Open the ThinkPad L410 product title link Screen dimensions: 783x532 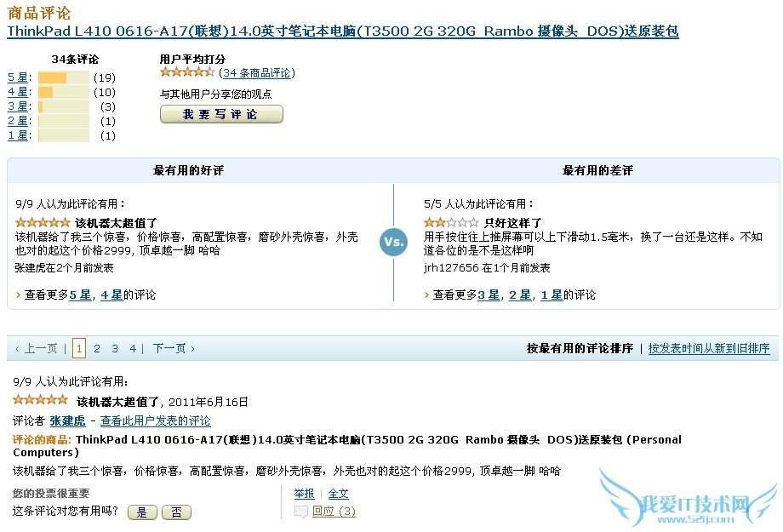(x=342, y=31)
